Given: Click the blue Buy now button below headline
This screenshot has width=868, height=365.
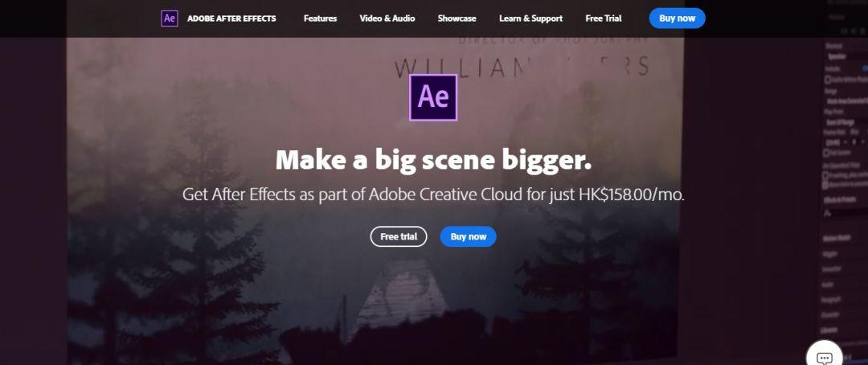Looking at the screenshot, I should pos(469,236).
